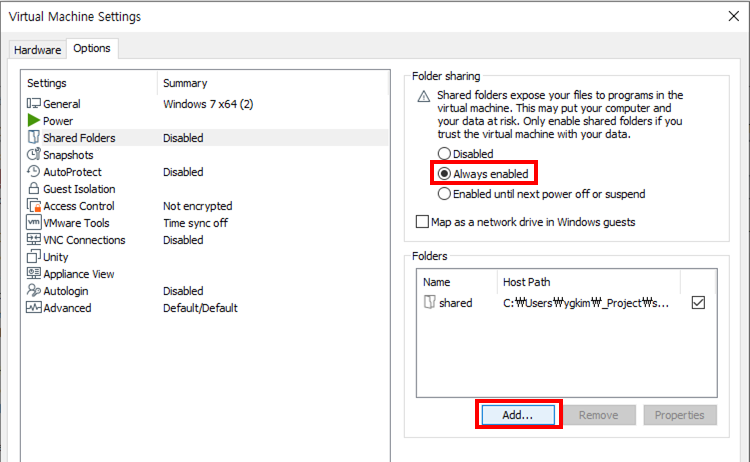Click the Summary column header
The width and height of the screenshot is (750, 462).
(x=185, y=83)
